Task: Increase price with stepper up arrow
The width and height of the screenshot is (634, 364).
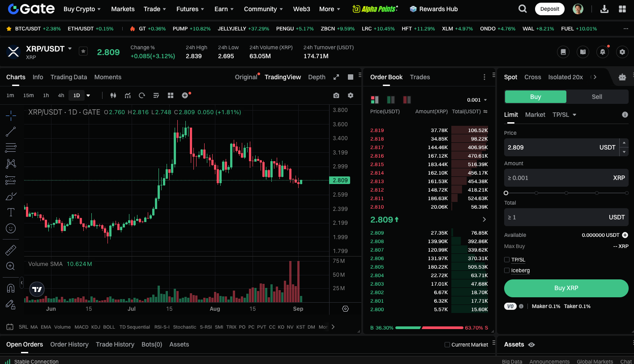Action: (624, 143)
